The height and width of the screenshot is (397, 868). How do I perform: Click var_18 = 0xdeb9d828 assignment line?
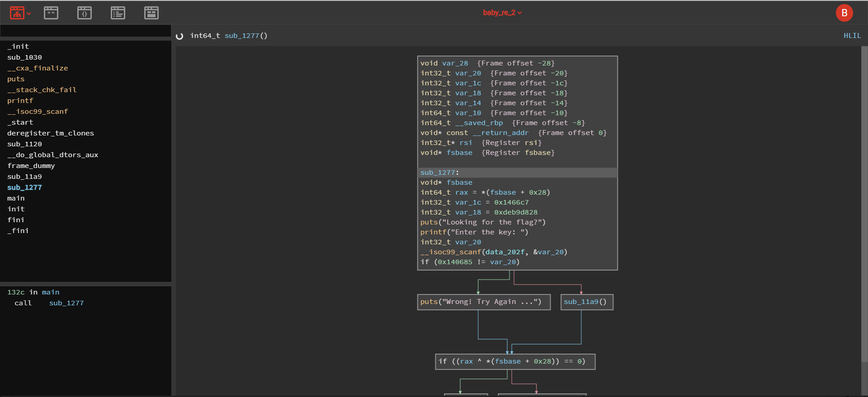[x=479, y=212]
